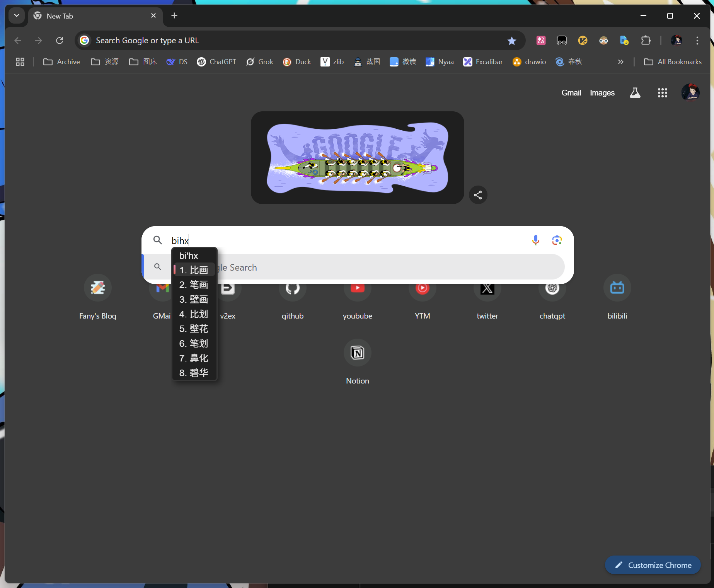Click the Customize Chrome button
The height and width of the screenshot is (588, 714).
click(x=652, y=565)
